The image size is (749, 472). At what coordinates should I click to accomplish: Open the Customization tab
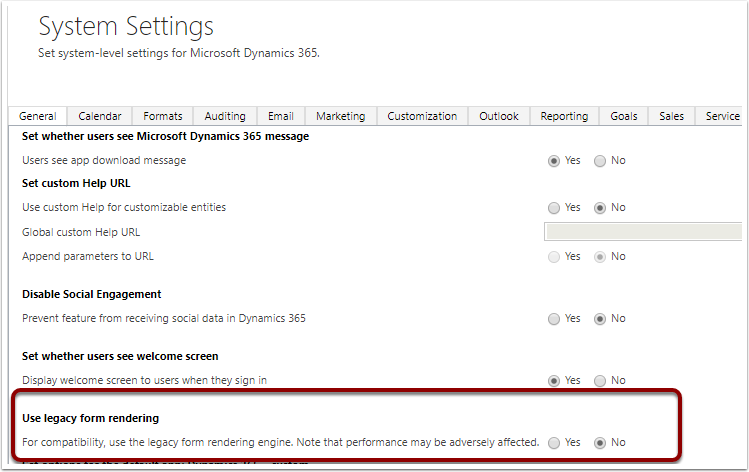pos(422,116)
